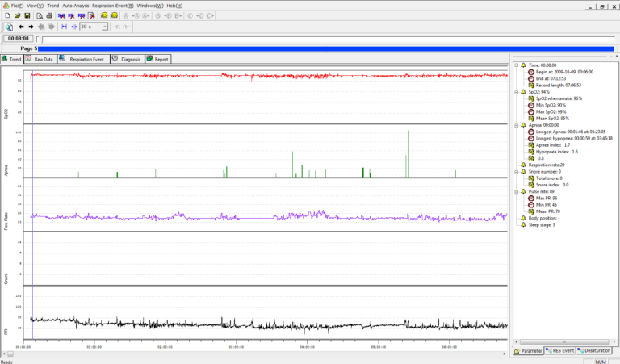Toggle the checkbox beside the time display

pyautogui.click(x=37, y=38)
